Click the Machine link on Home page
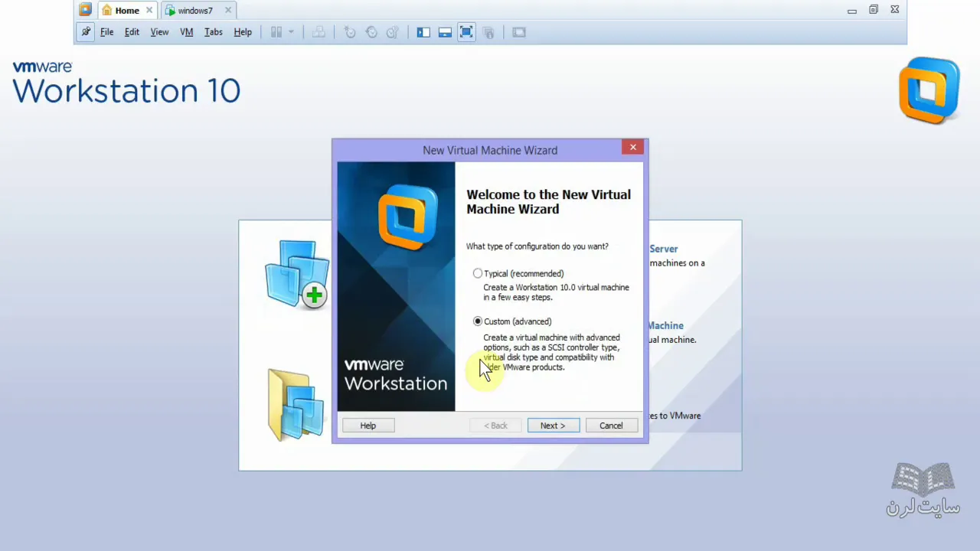The image size is (980, 551). point(665,325)
